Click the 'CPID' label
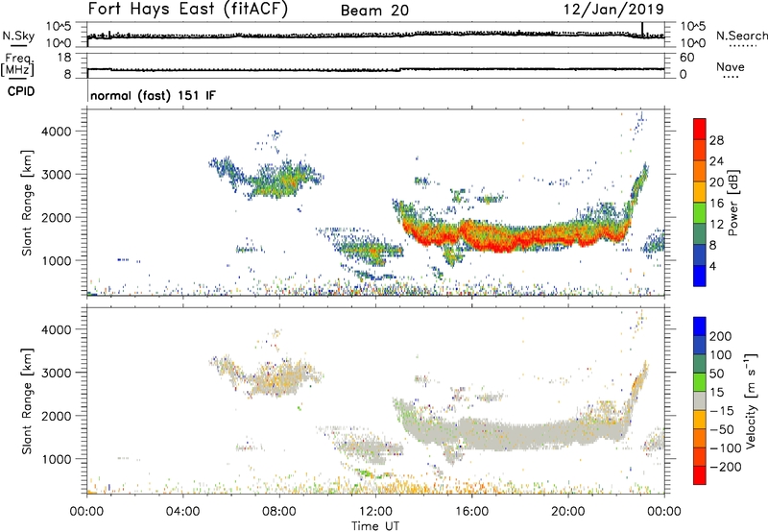This screenshot has height=532, width=768. click(x=21, y=91)
